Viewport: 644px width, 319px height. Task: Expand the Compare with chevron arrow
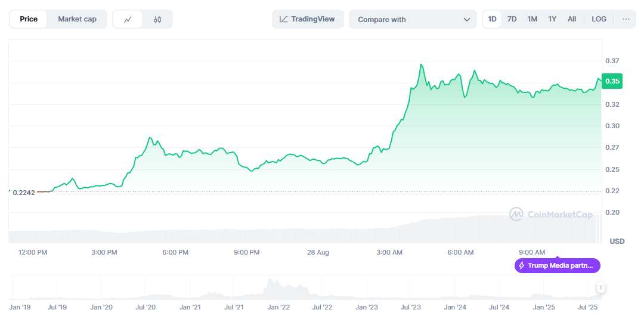tap(466, 19)
